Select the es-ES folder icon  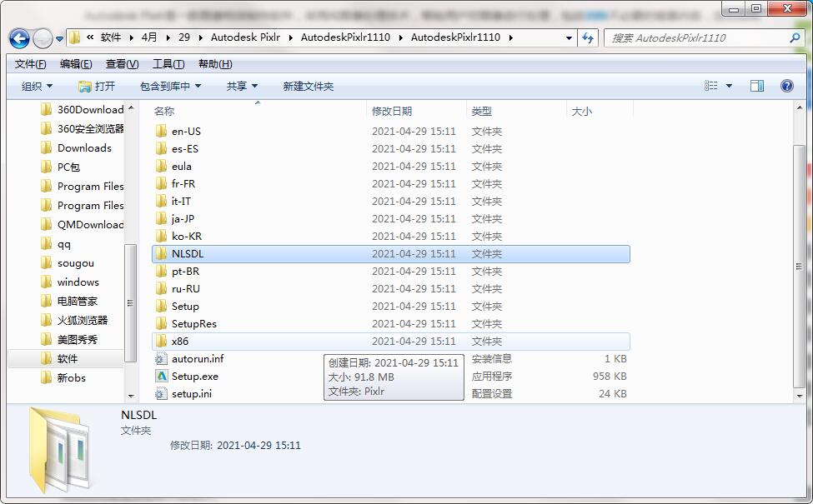coord(161,148)
